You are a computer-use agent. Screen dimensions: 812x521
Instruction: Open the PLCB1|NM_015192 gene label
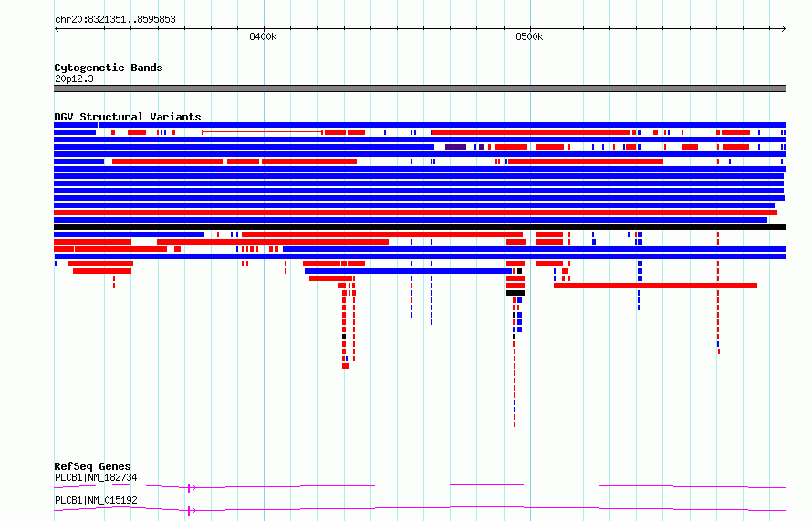coord(96,500)
